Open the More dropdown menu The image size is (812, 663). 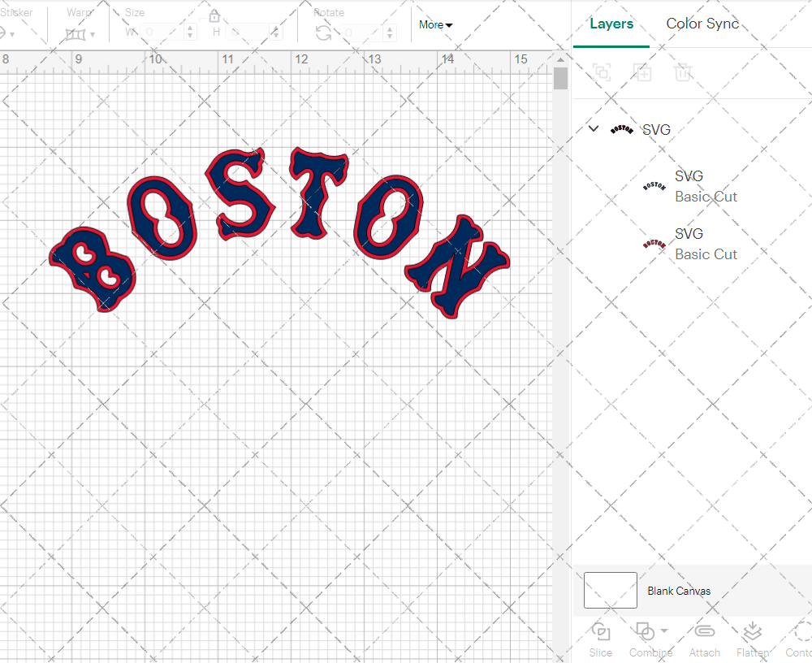(x=436, y=25)
